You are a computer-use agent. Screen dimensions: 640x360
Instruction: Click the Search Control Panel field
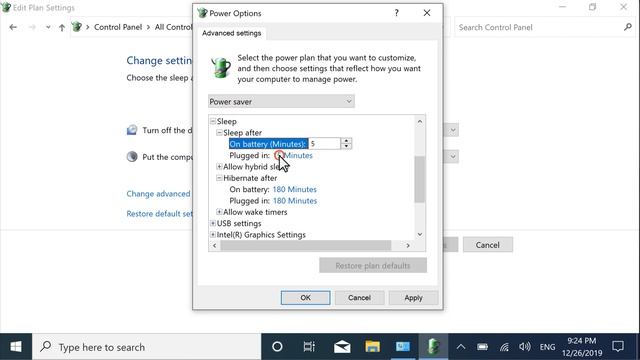coord(539,27)
